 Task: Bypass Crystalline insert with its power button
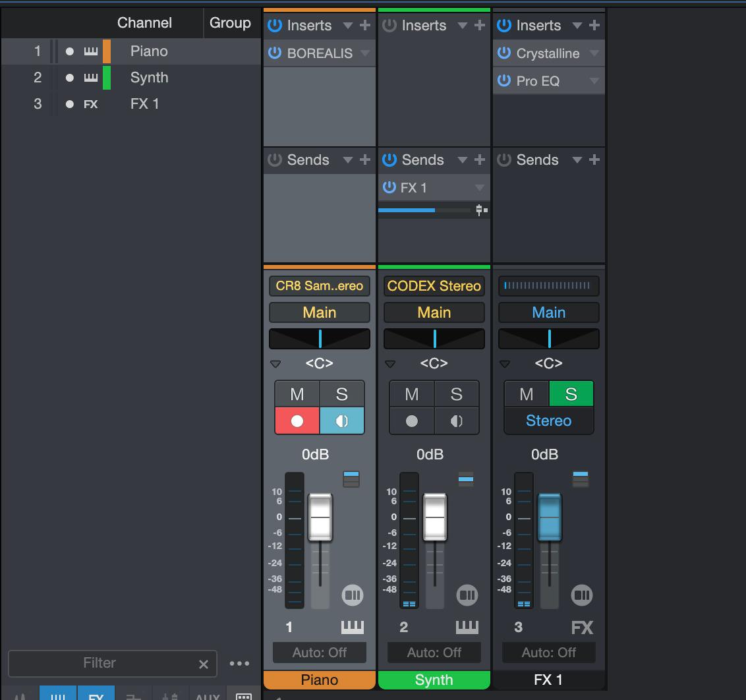pos(504,53)
